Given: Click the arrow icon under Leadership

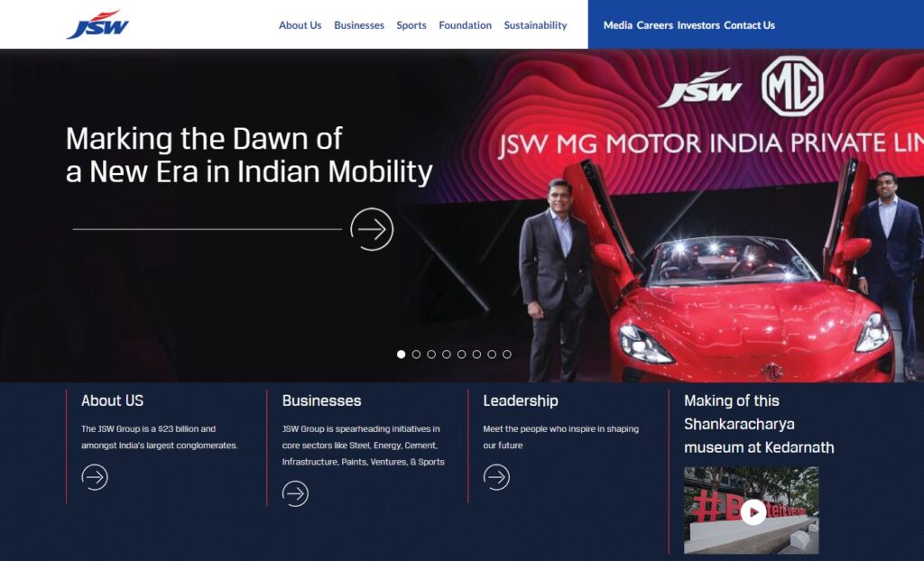Looking at the screenshot, I should [497, 477].
